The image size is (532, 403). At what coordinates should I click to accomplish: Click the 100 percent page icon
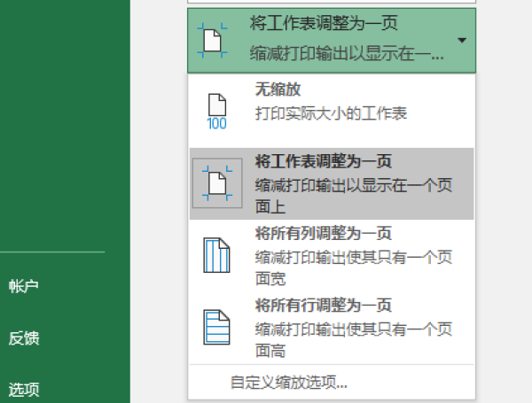coord(217,112)
